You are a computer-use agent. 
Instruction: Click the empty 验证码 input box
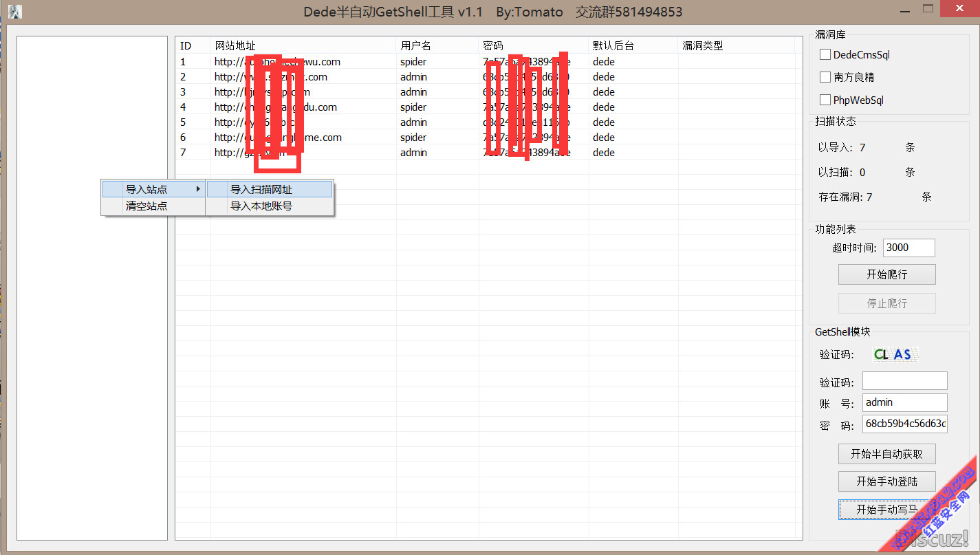(904, 381)
